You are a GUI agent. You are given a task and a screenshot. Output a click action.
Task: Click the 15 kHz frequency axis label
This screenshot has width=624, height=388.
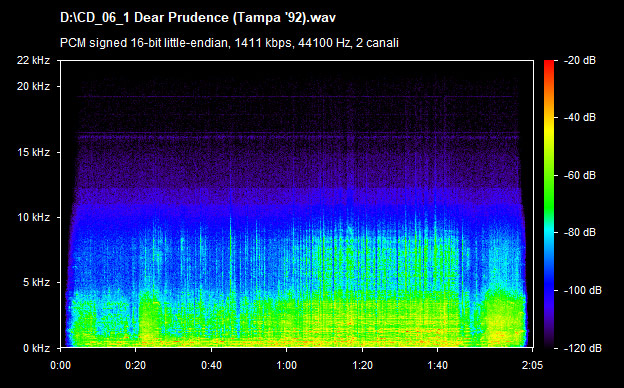tap(33, 152)
